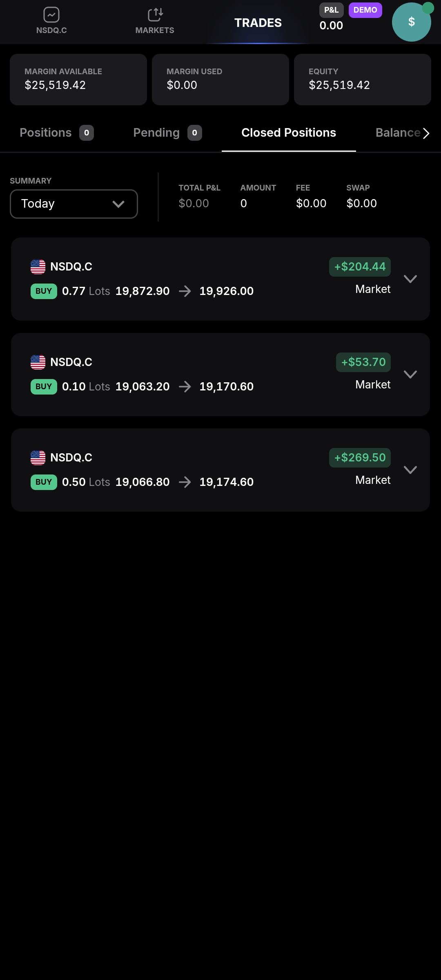Click the DEMO account badge
The width and height of the screenshot is (441, 980).
[x=365, y=10]
